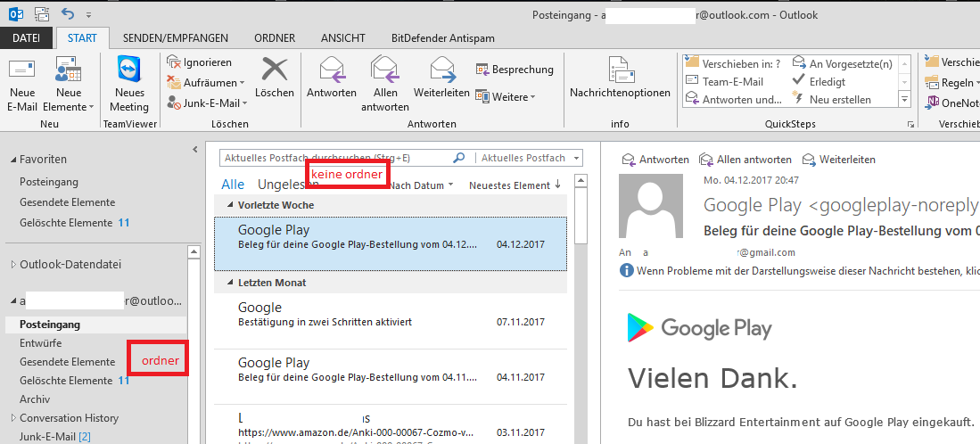
Task: Forward via reading pane Weiterleiten
Action: tap(839, 160)
